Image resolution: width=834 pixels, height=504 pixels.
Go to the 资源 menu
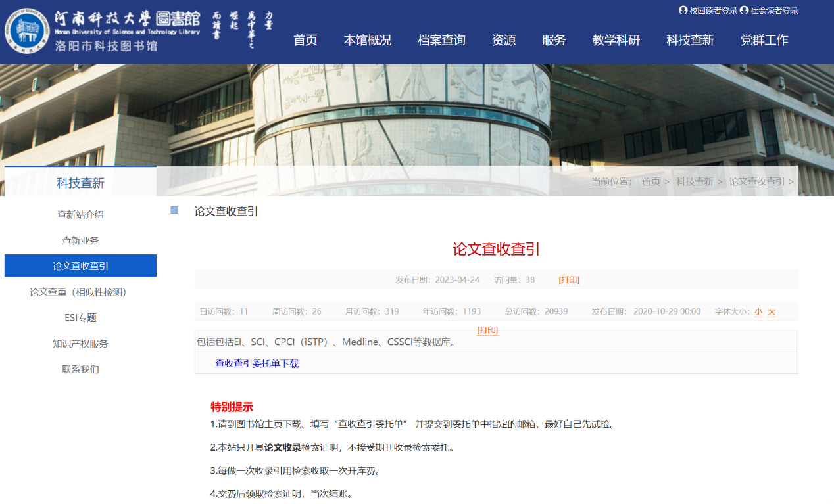(x=503, y=40)
